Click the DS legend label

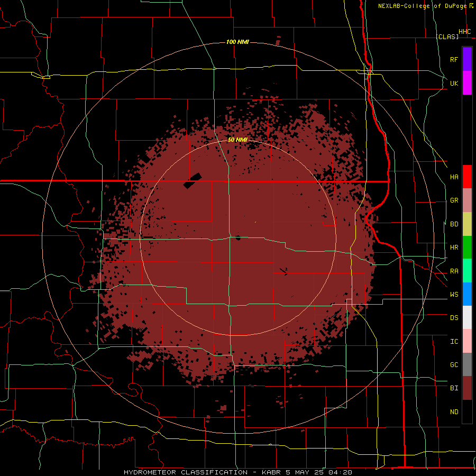pos(454,318)
